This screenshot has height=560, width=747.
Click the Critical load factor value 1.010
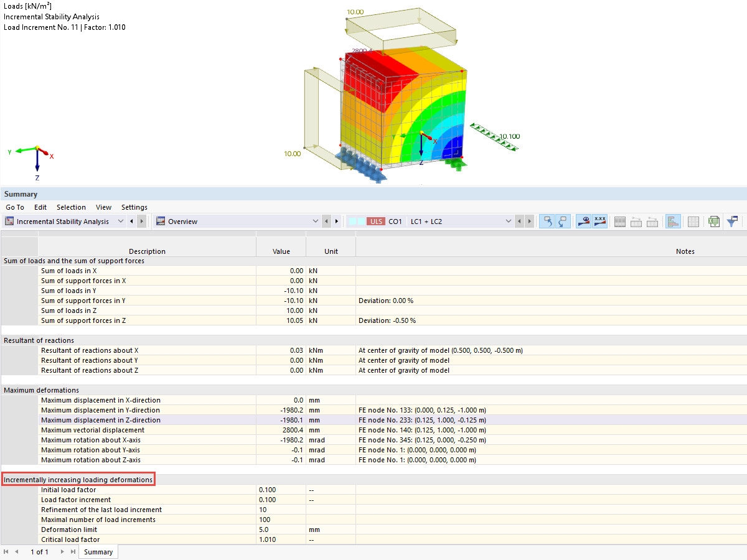pyautogui.click(x=268, y=539)
